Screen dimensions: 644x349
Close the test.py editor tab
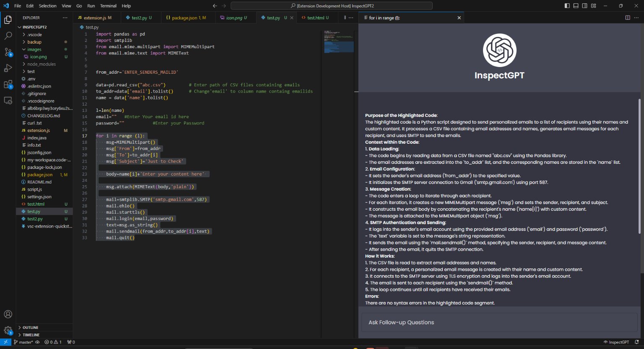pyautogui.click(x=292, y=18)
